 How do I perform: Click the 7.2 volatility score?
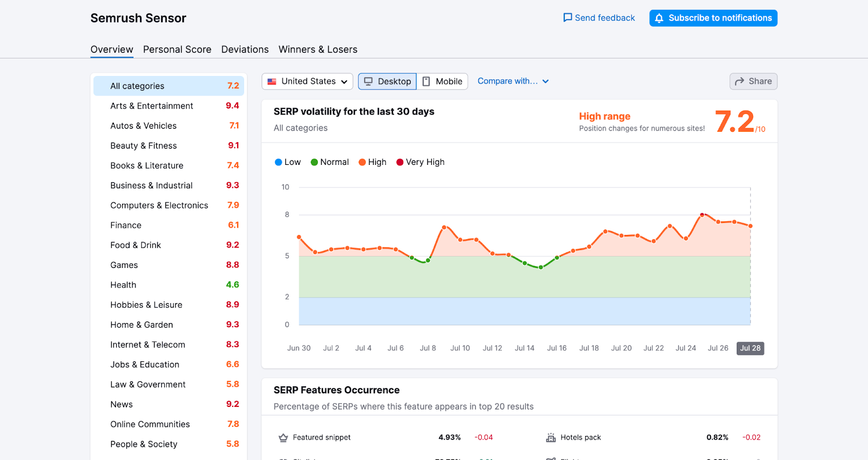tap(735, 122)
